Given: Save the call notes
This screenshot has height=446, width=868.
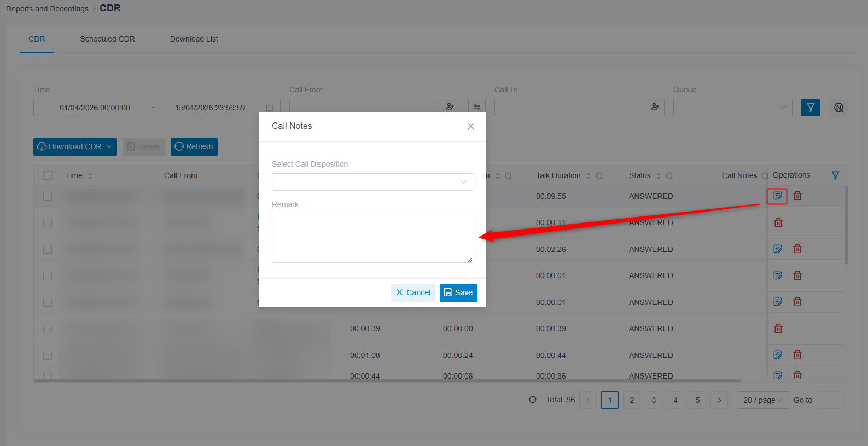Looking at the screenshot, I should [458, 292].
